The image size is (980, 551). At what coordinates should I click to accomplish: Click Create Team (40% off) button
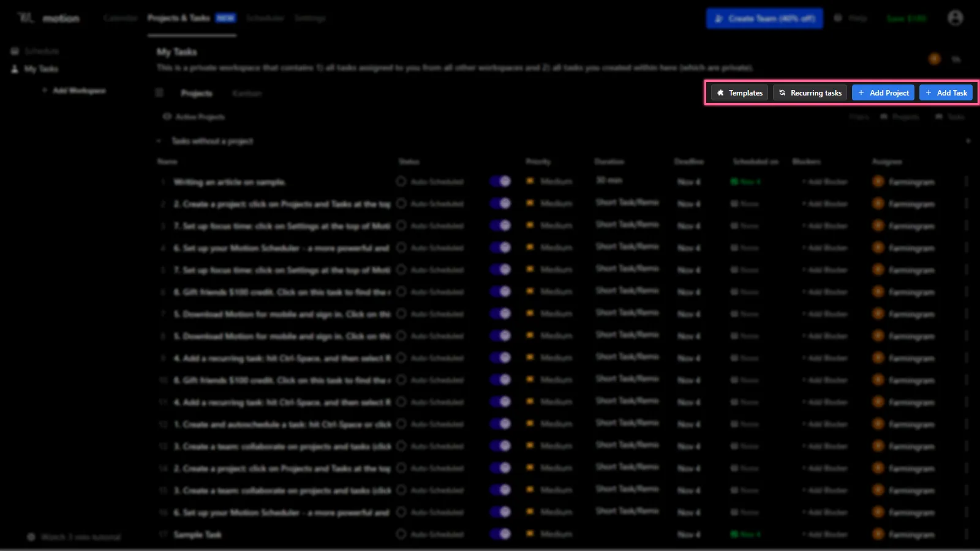point(764,18)
